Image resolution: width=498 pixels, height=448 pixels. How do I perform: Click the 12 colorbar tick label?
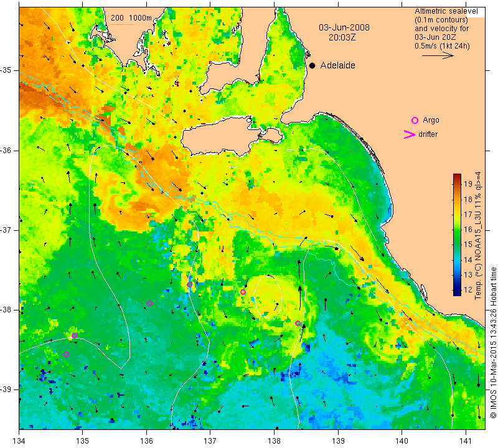click(468, 290)
